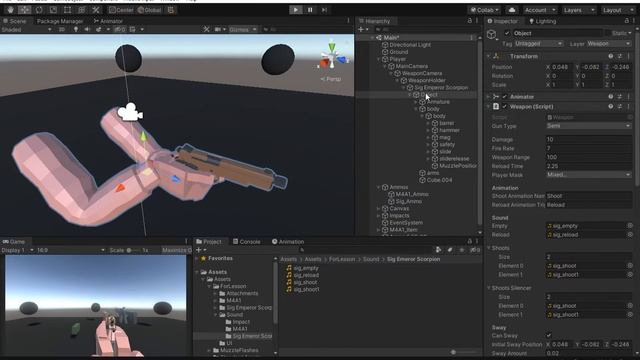Screen dimensions: 640x360
Task: Open the Player Mask dropdown
Action: click(589, 175)
